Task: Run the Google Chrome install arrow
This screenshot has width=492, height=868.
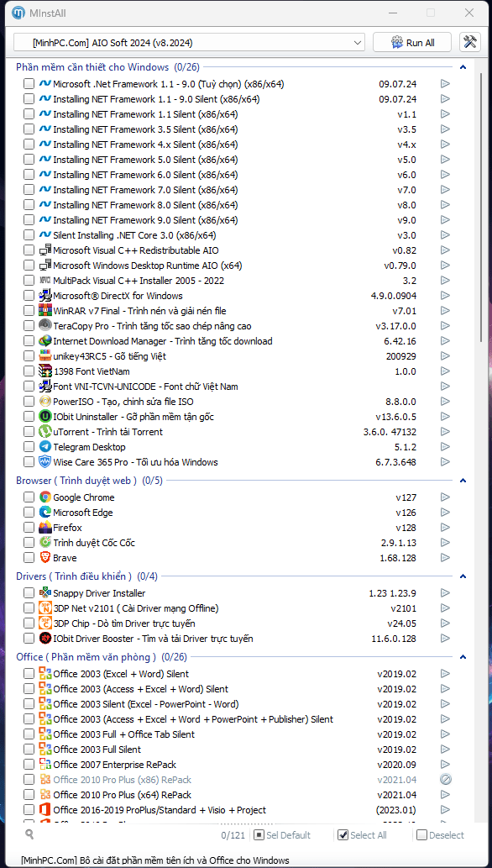Action: click(x=445, y=497)
